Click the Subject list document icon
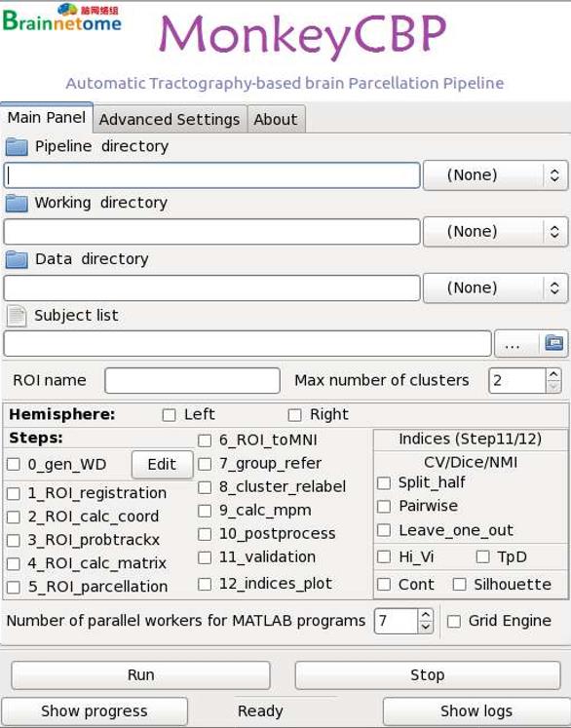 tap(17, 316)
